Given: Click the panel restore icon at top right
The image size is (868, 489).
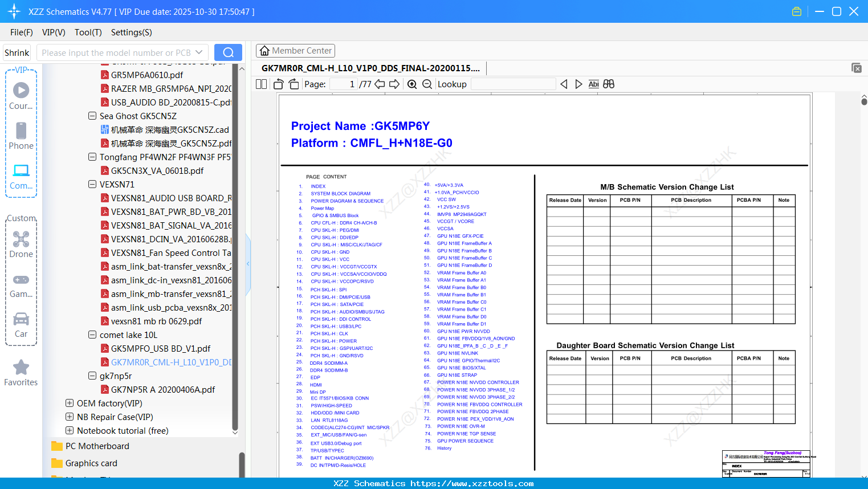Looking at the screenshot, I should tap(857, 68).
